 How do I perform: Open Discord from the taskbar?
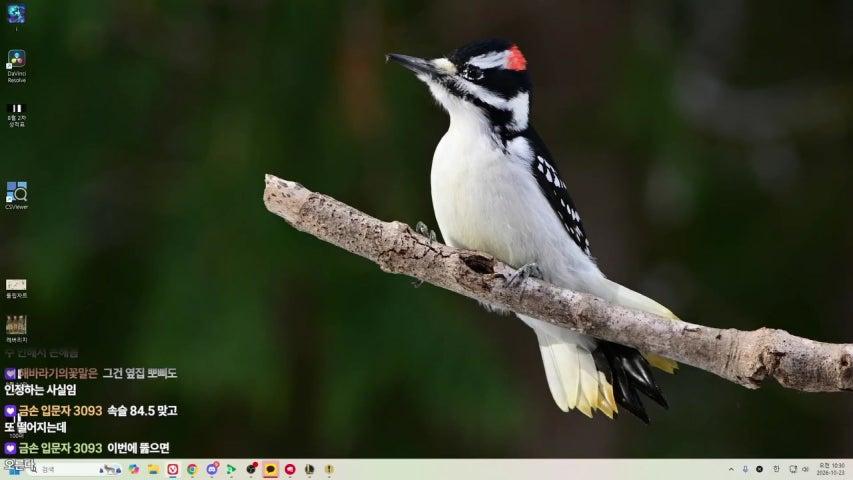[x=212, y=469]
